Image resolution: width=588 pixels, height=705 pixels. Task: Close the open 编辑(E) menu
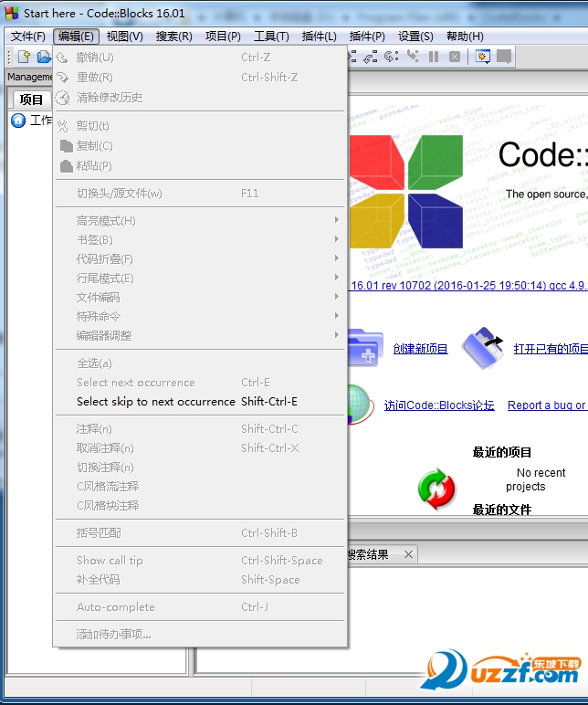[x=76, y=37]
